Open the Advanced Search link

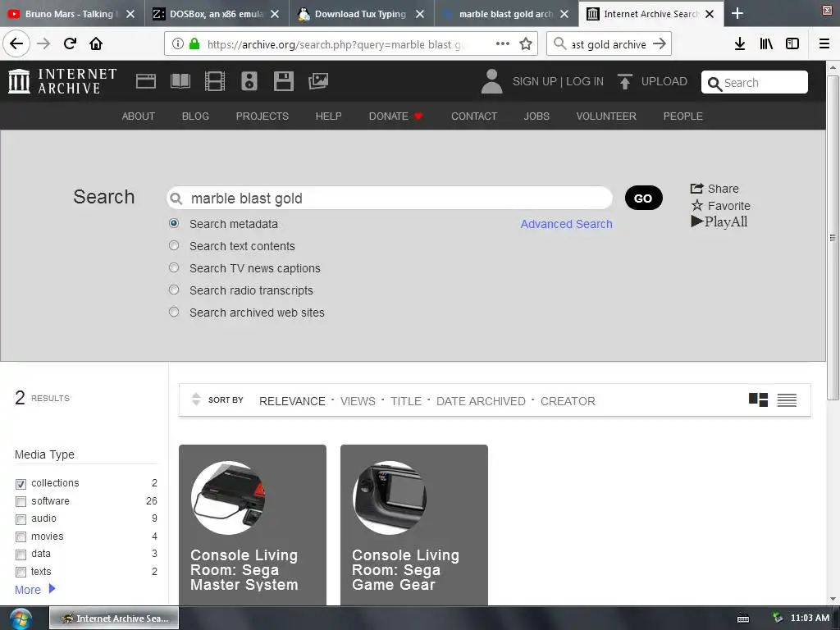pos(566,224)
